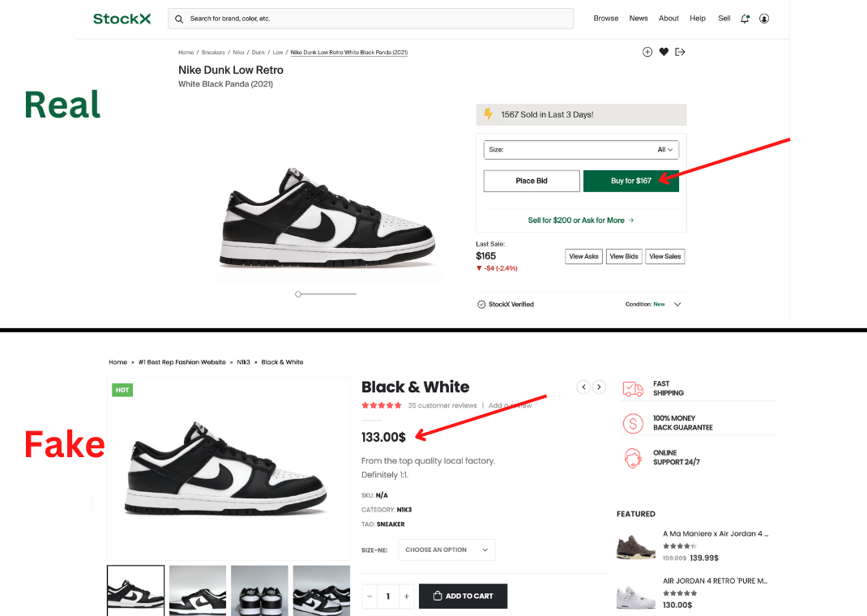
Task: Click the 360 image rotation slider
Action: coord(299,294)
